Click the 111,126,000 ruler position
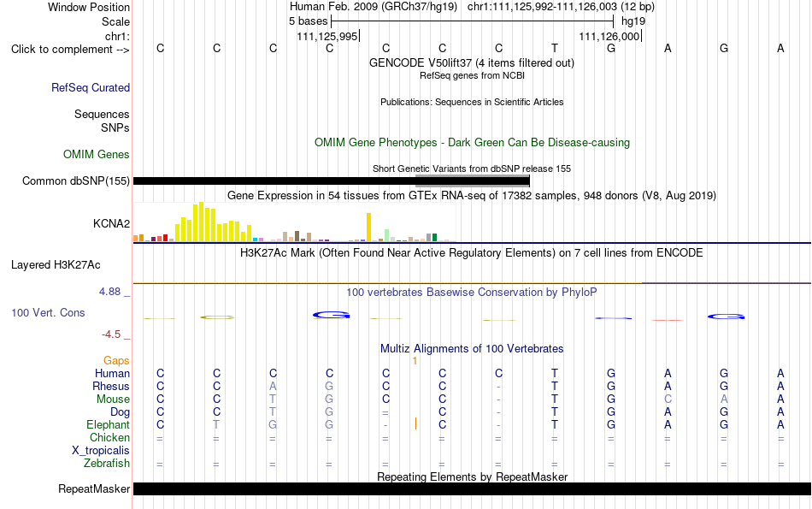The height and width of the screenshot is (509, 812). click(x=609, y=36)
